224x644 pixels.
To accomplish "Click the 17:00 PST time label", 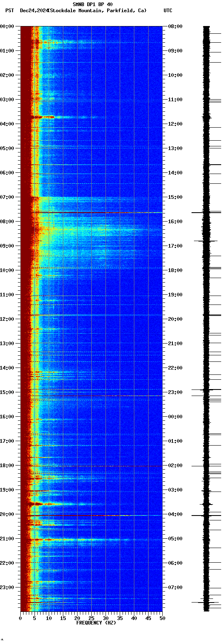I will pyautogui.click(x=7, y=441).
